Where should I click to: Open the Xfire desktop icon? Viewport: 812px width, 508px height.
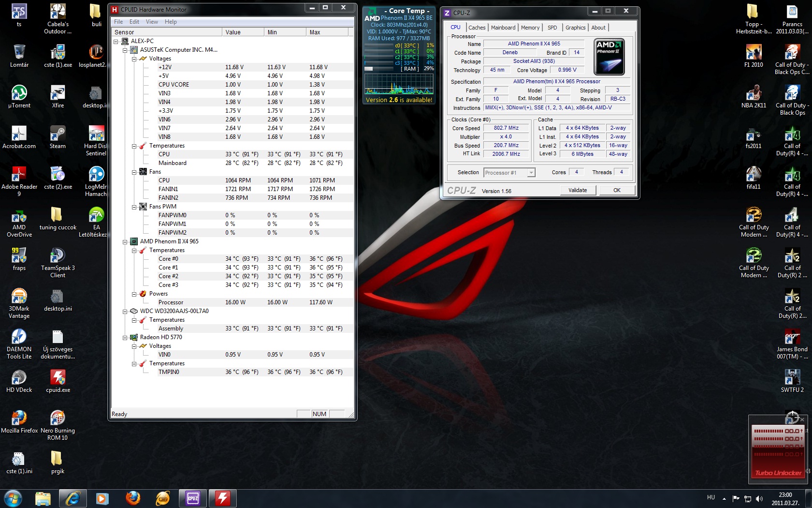pyautogui.click(x=58, y=96)
